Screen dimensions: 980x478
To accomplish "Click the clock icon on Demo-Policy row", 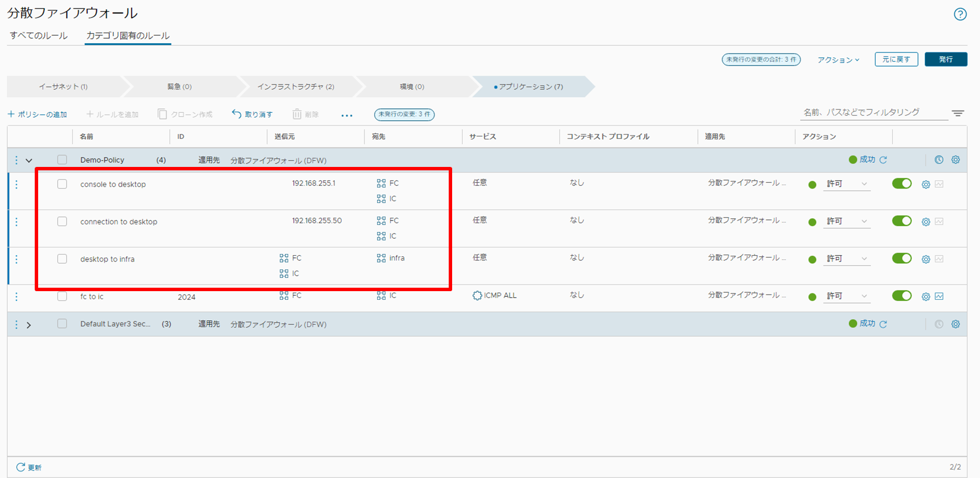I will click(939, 160).
